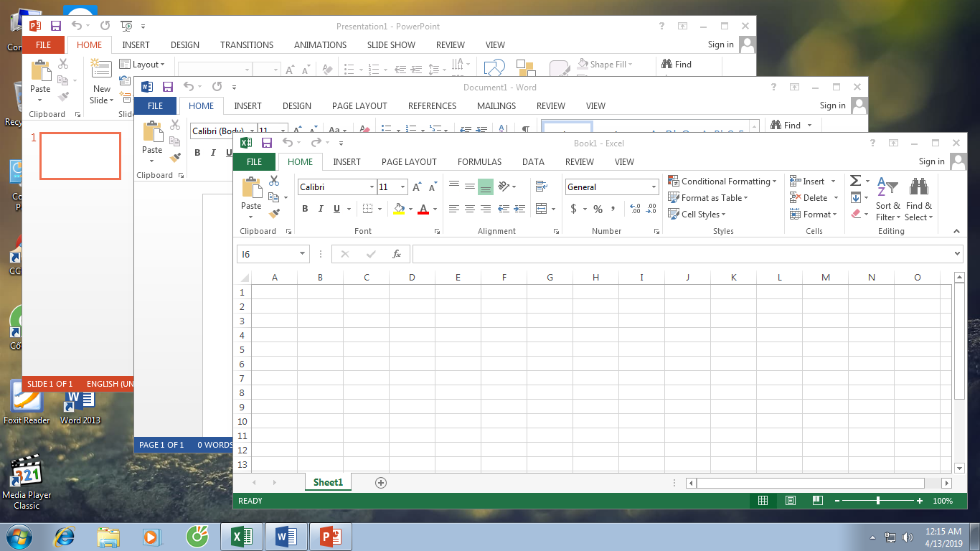Screen dimensions: 980x551
Task: Click Sort & Filter in Excel Editing
Action: pos(887,200)
